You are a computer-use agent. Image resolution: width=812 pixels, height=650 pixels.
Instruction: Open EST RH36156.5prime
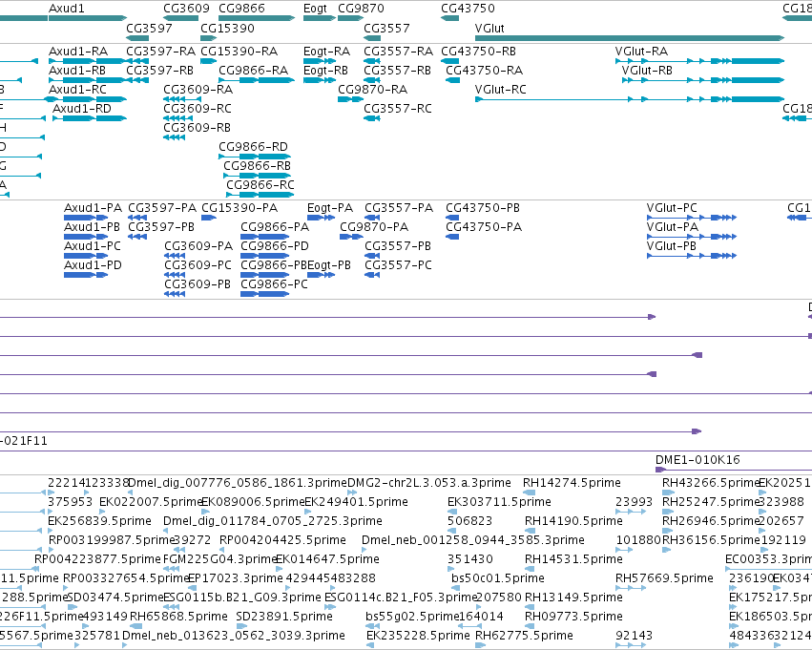point(711,540)
